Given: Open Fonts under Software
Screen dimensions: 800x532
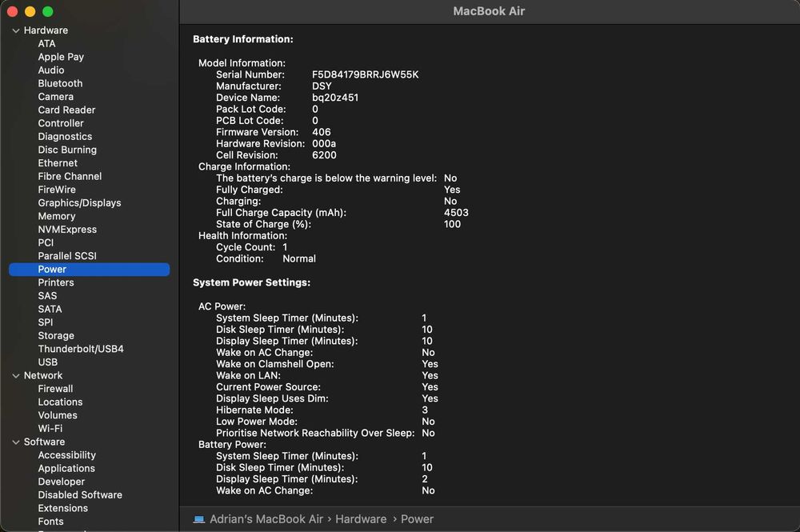Looking at the screenshot, I should pos(50,522).
